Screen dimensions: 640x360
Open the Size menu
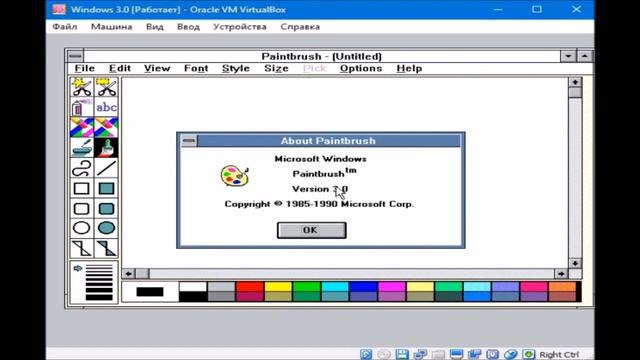[276, 68]
